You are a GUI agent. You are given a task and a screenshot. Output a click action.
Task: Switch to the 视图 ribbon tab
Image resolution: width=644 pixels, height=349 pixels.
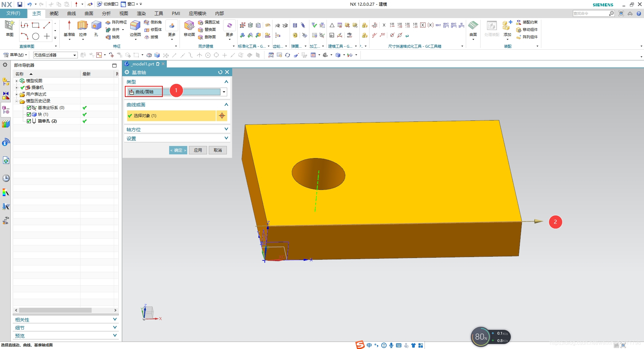(124, 13)
